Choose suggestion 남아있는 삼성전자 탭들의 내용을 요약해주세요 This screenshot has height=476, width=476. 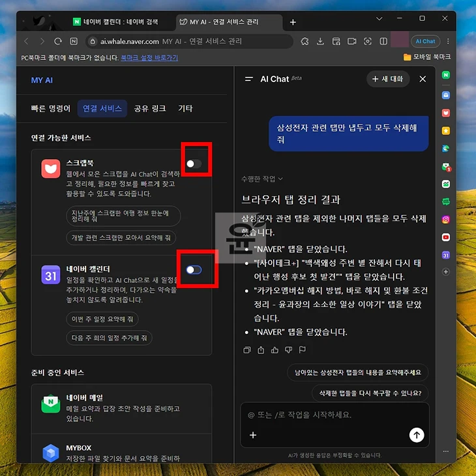tap(357, 372)
